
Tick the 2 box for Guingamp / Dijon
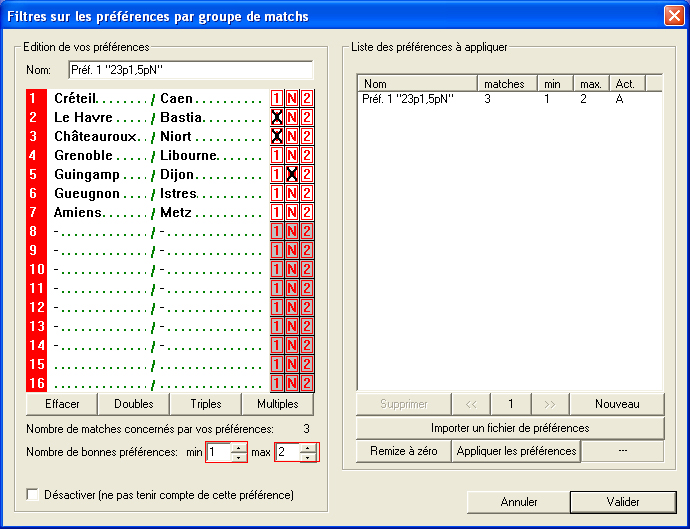pos(307,174)
